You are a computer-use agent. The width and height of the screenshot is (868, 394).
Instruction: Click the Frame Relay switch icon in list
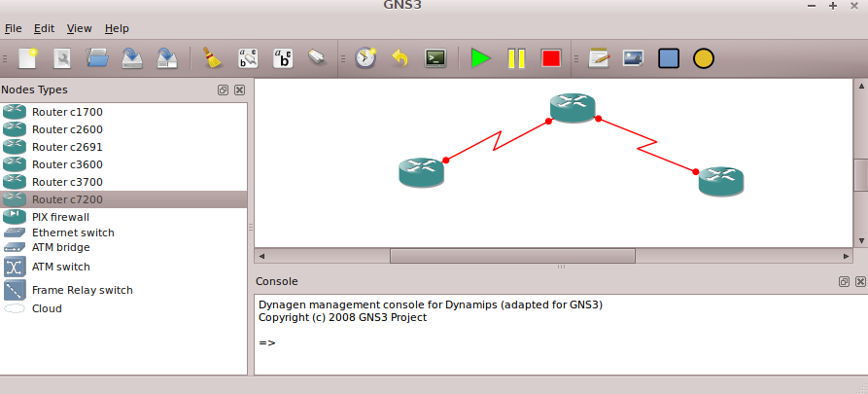point(15,290)
